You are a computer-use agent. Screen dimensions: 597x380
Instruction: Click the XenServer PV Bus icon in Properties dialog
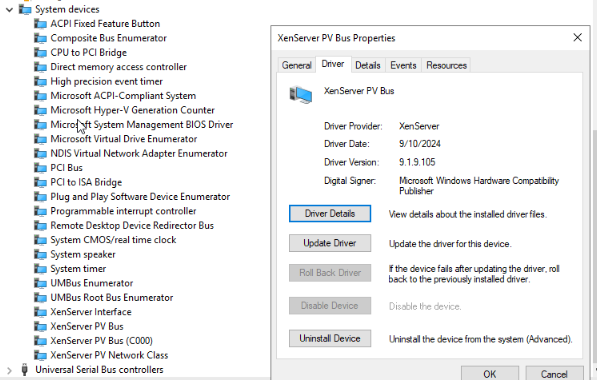tap(301, 94)
